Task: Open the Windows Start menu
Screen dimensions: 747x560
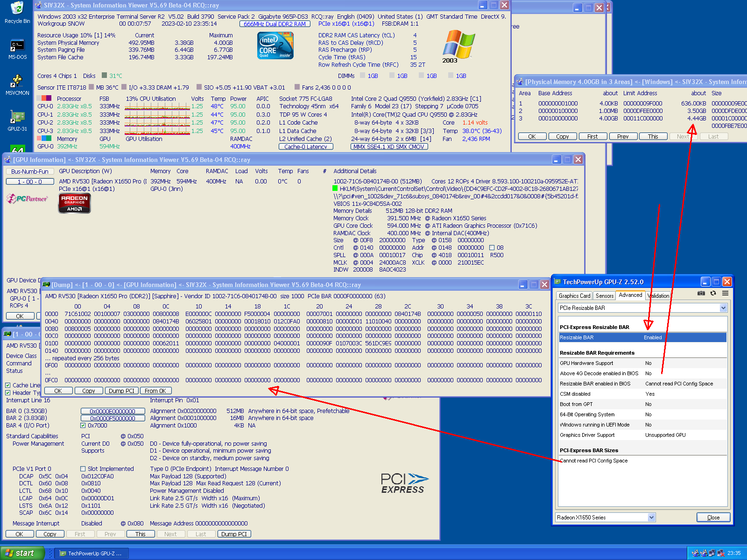Action: coord(22,553)
